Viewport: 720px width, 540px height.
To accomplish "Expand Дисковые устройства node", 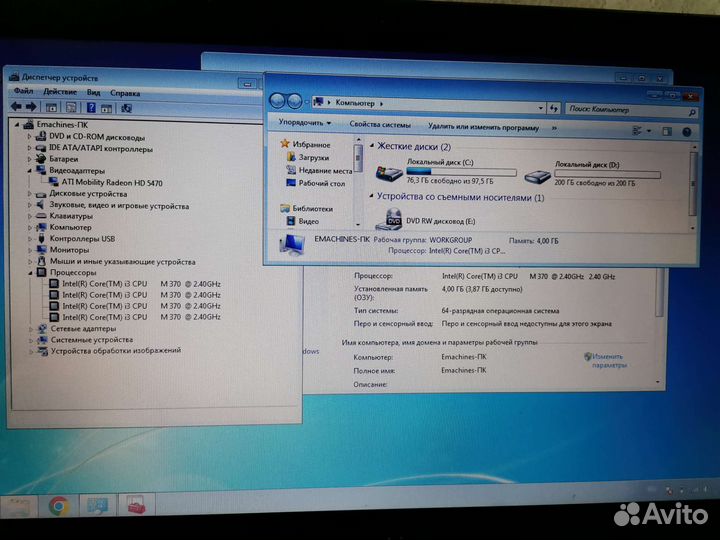I will [x=30, y=194].
